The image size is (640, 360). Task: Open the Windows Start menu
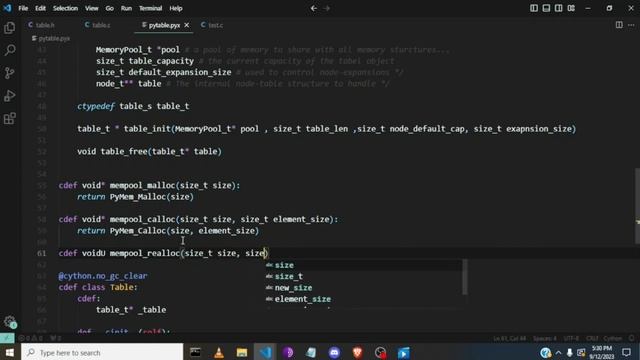(10, 352)
